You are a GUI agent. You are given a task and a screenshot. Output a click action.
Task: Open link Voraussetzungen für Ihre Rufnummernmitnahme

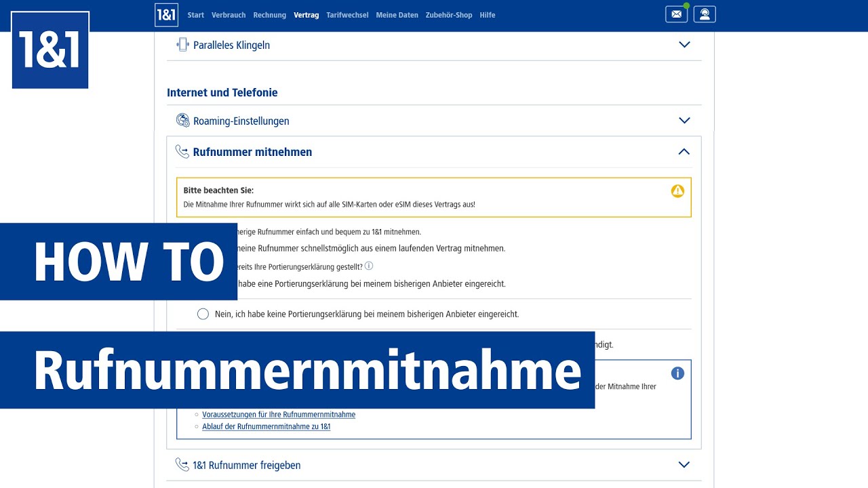(x=279, y=414)
